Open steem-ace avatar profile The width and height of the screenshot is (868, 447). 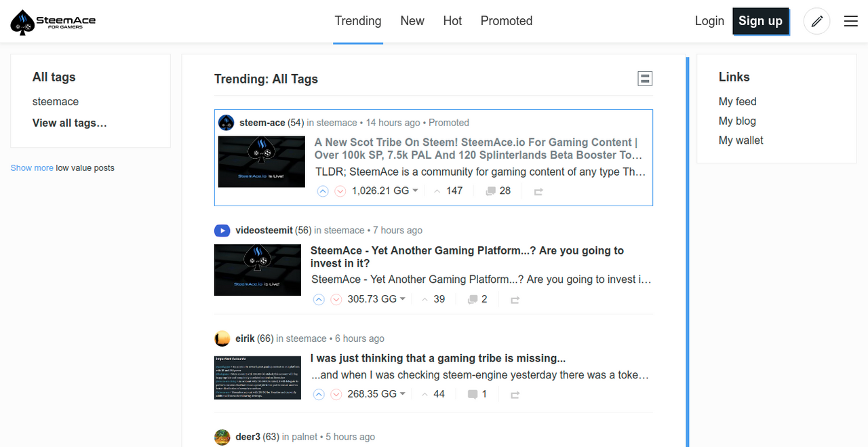tap(226, 123)
